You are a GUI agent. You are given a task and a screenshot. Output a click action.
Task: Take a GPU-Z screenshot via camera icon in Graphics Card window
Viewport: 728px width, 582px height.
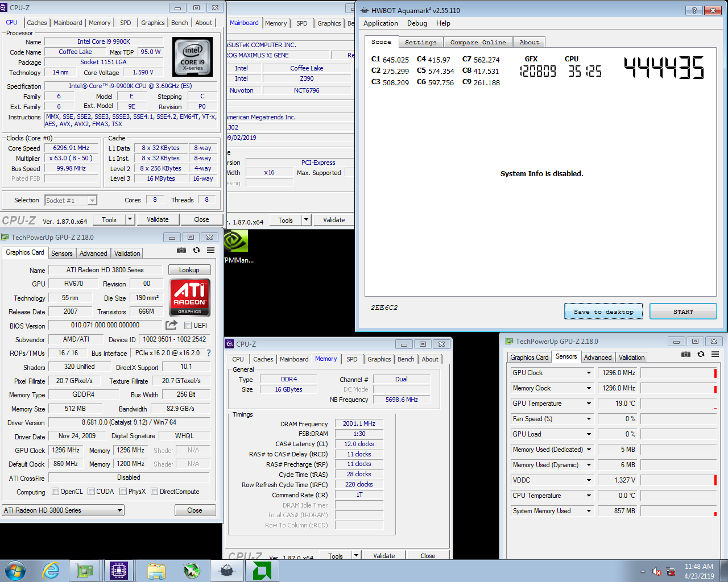point(181,250)
